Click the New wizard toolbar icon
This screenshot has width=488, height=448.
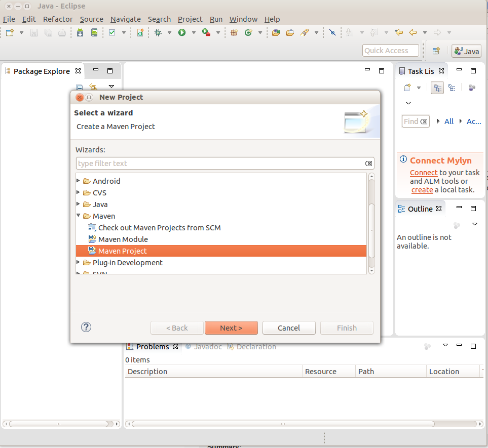10,32
